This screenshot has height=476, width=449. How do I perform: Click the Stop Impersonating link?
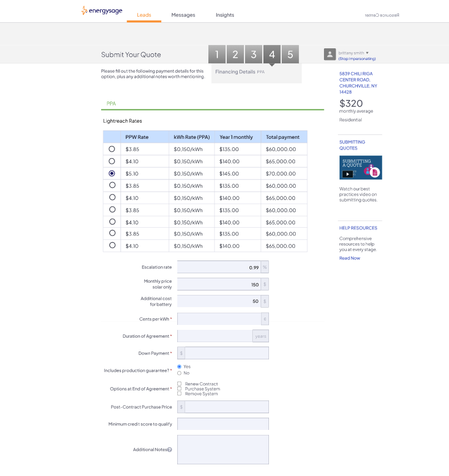(x=357, y=59)
